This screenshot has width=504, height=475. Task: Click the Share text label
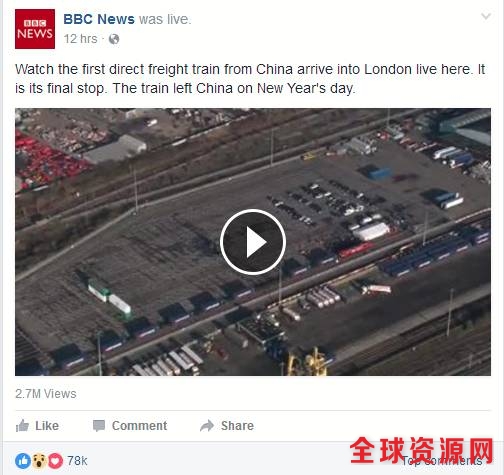coord(237,426)
